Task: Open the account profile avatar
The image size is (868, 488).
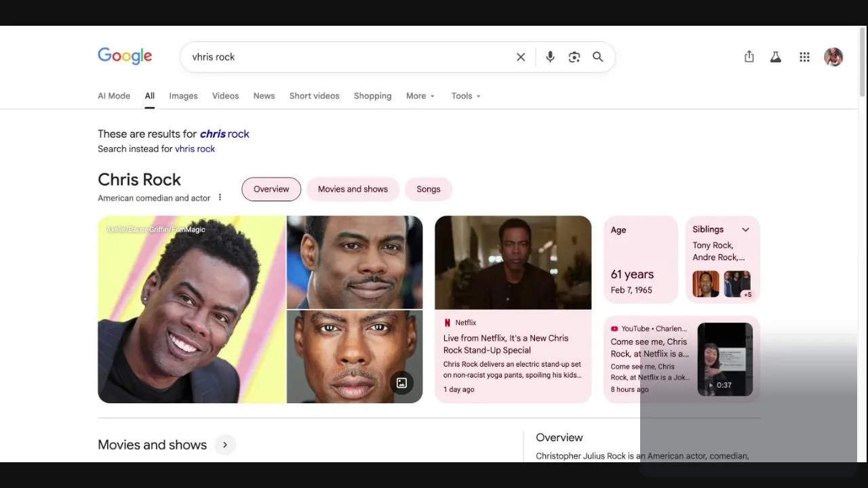Action: click(x=833, y=57)
